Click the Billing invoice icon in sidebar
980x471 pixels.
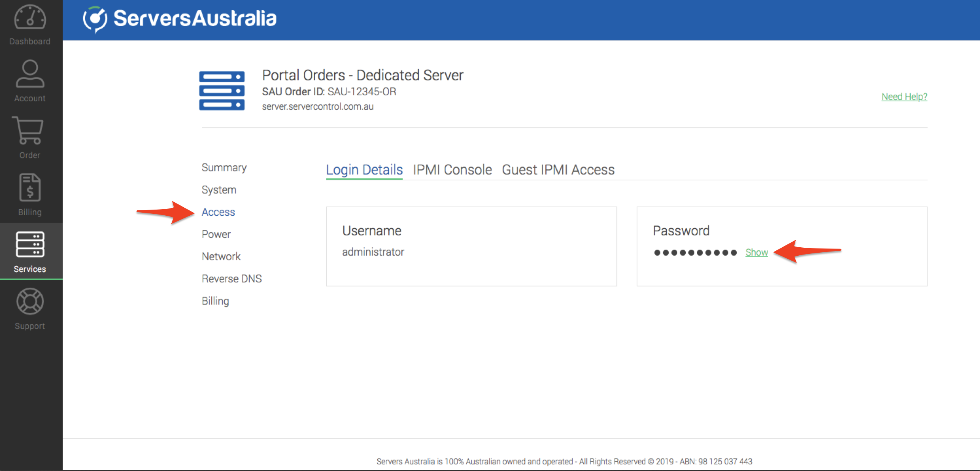pos(30,187)
